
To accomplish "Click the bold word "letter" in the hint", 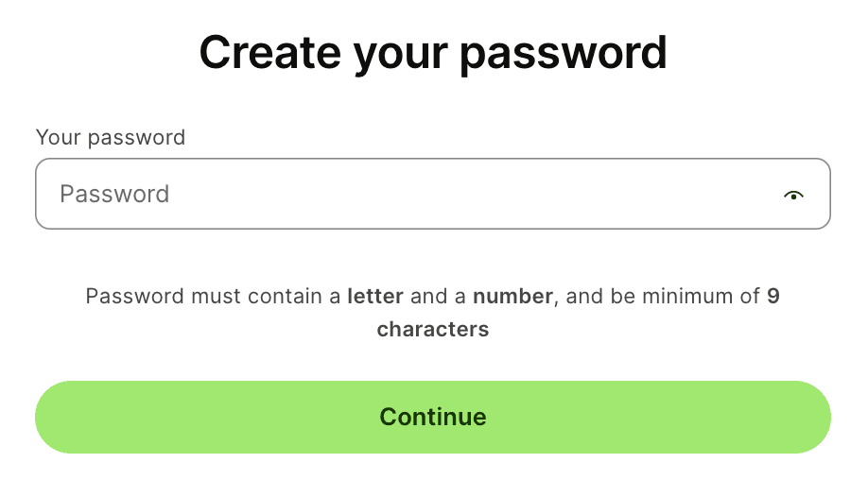I will [x=375, y=296].
